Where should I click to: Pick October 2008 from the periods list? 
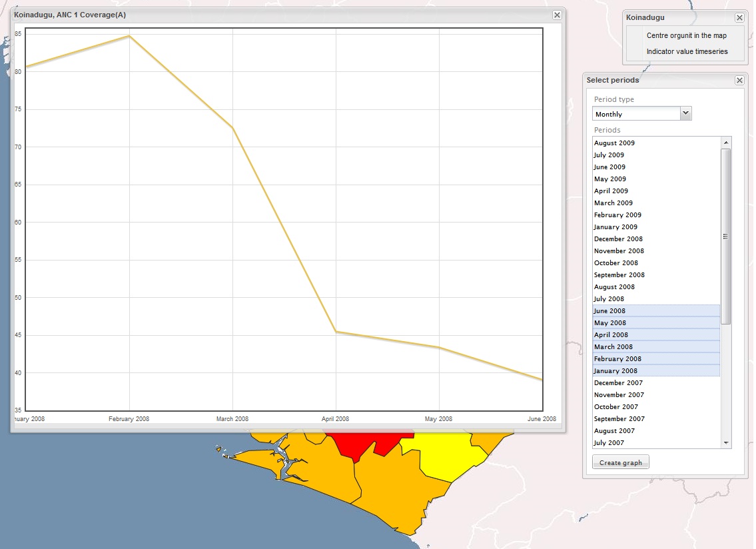coord(616,263)
